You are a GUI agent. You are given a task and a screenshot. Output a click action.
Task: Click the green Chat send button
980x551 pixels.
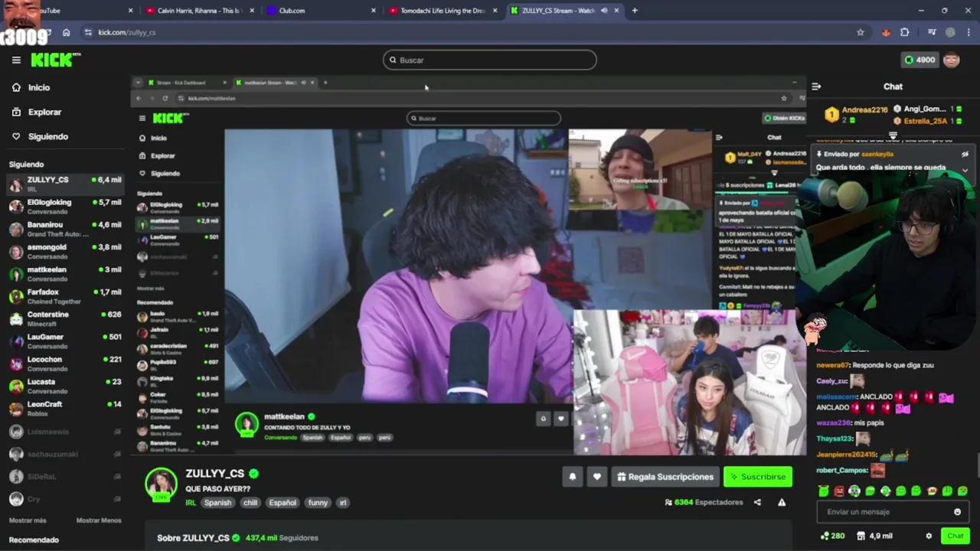coord(954,536)
